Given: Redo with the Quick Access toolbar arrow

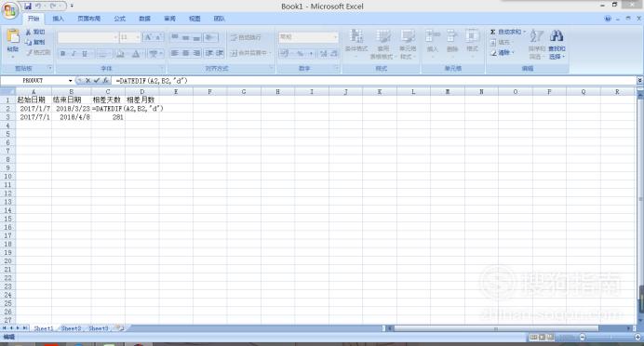Looking at the screenshot, I should (x=53, y=6).
